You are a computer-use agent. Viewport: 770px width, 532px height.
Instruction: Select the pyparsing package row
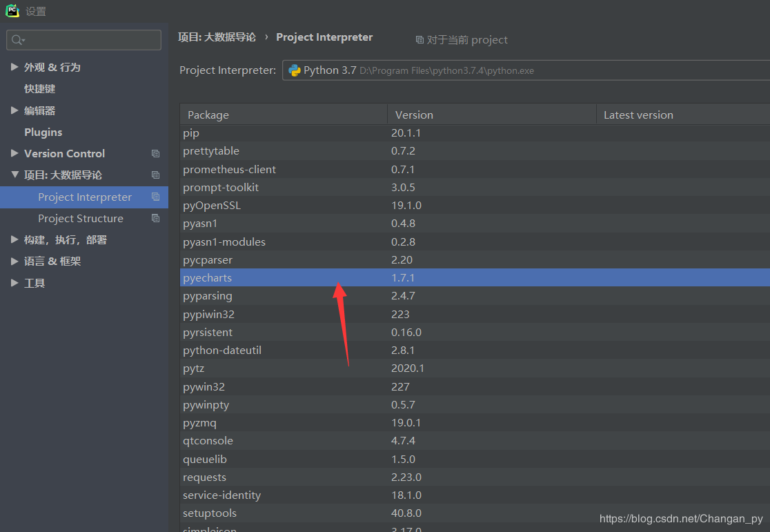coord(475,296)
